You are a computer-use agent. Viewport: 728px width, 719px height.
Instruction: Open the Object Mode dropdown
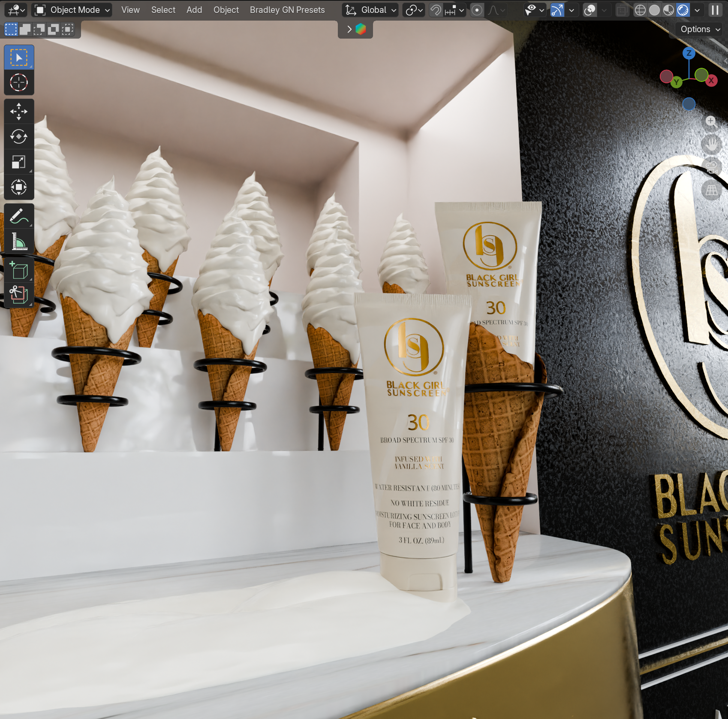[72, 10]
